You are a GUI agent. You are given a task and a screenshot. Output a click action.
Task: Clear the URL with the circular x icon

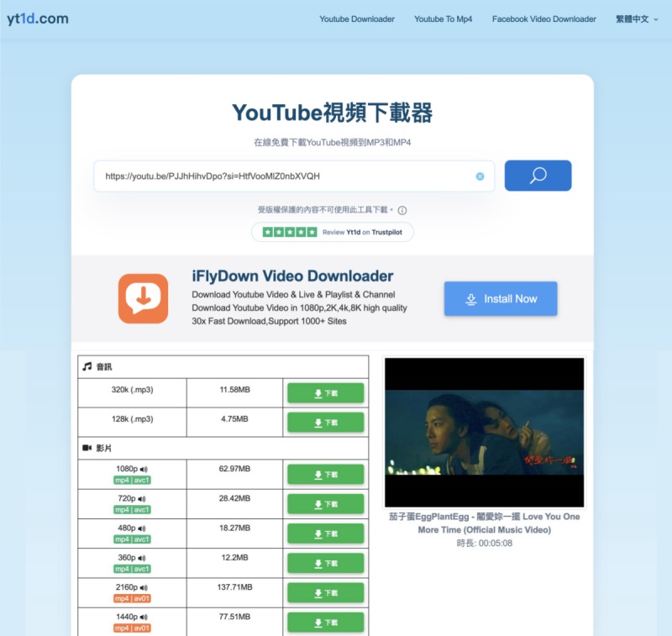click(x=480, y=176)
